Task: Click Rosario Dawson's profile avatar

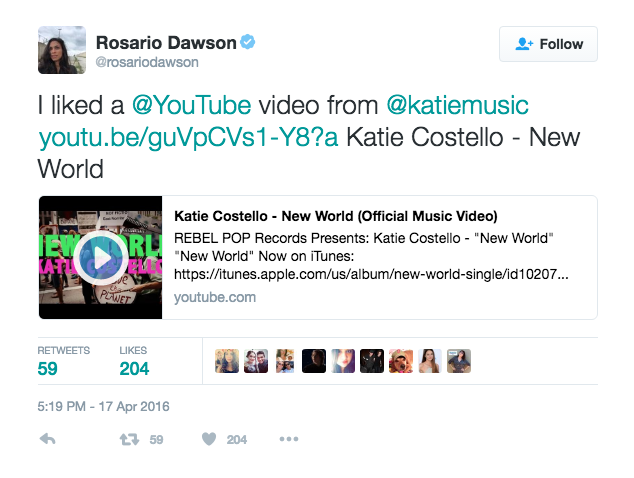Action: tap(62, 50)
